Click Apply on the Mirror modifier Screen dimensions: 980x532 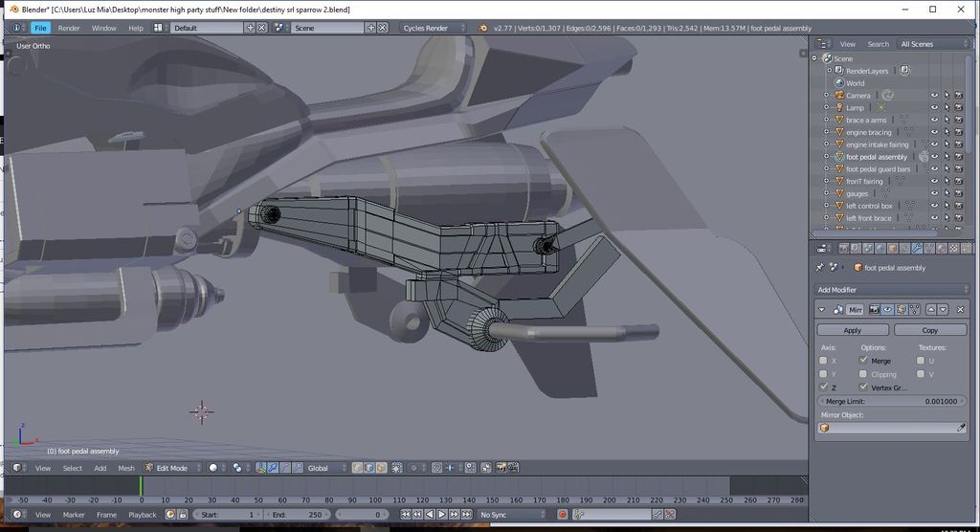coord(853,330)
